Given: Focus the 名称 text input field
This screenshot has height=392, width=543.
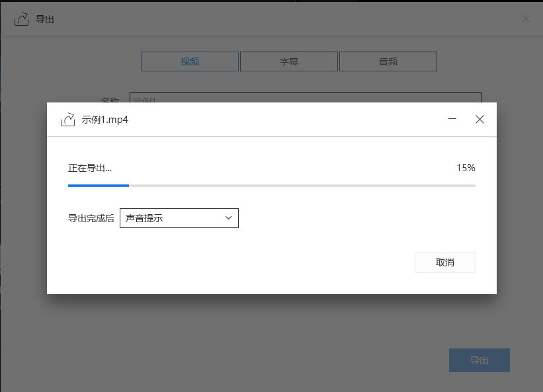Looking at the screenshot, I should tap(304, 98).
